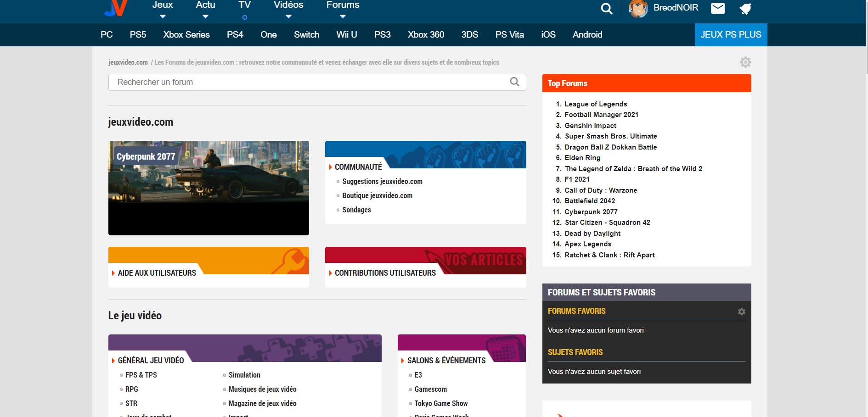
Task: Open GÉNÉRAL JEU VIDÉO section
Action: click(x=151, y=361)
